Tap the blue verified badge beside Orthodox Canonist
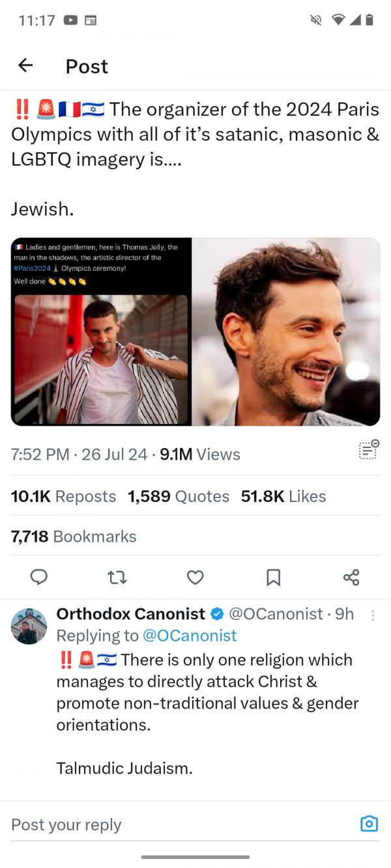 pyautogui.click(x=216, y=613)
